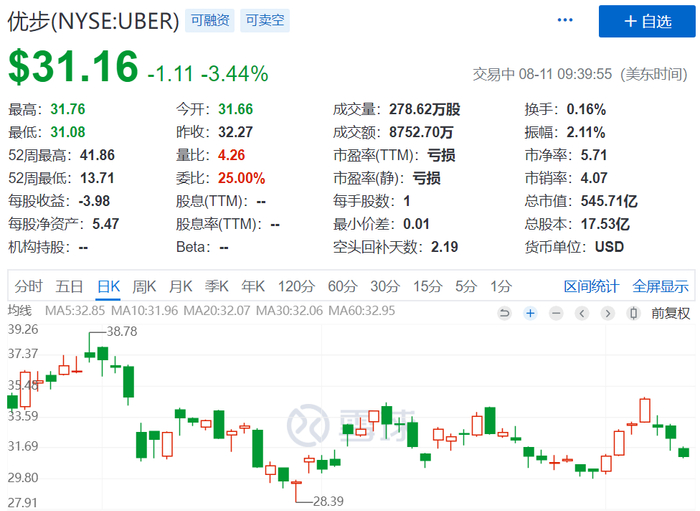
Task: Select the 周K weekly candlestick tab
Action: click(x=144, y=286)
